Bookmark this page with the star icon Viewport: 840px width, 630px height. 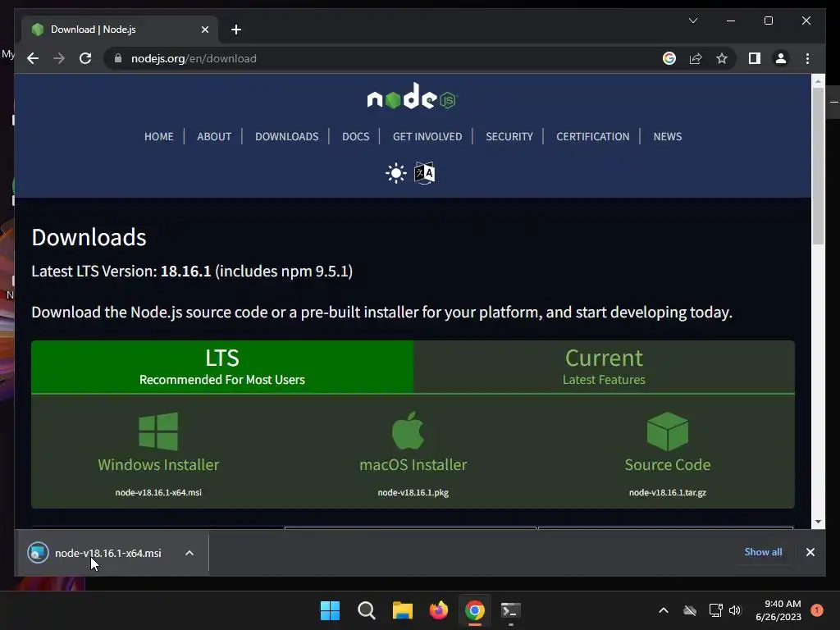click(722, 58)
